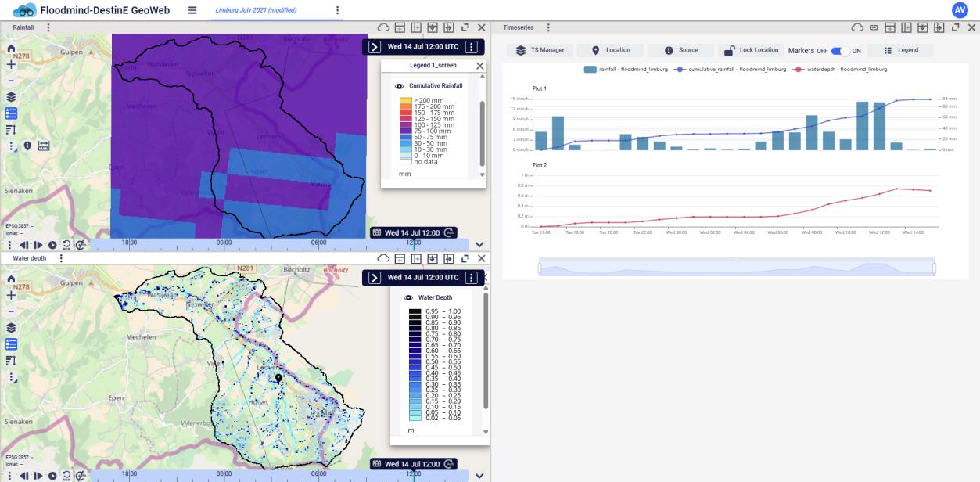Open the Rainfall panel three-dot menu
The width and height of the screenshot is (980, 482).
point(48,27)
